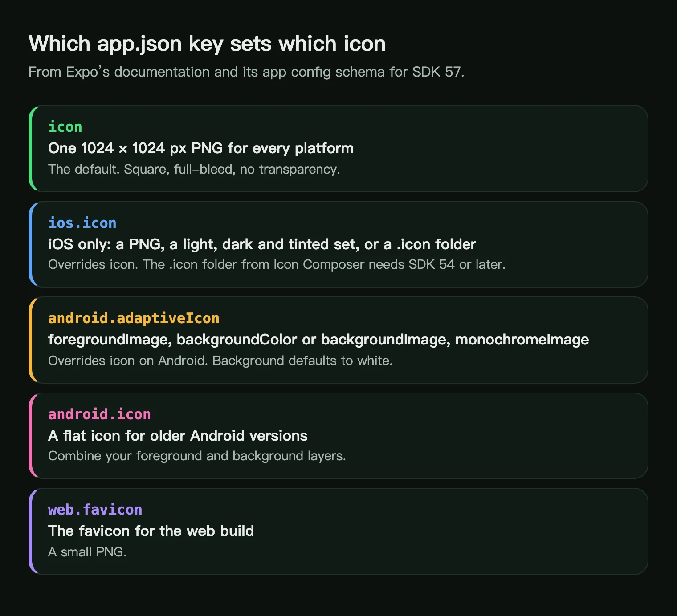
Task: Click the "iOS only: a PNG, a light, dark and tinted set" line
Action: (262, 244)
